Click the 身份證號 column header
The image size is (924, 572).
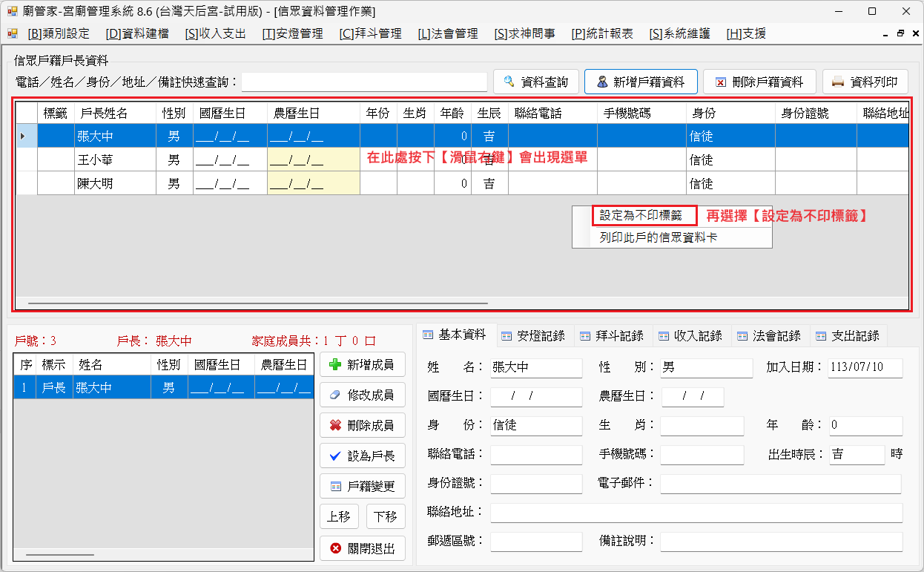coord(816,113)
